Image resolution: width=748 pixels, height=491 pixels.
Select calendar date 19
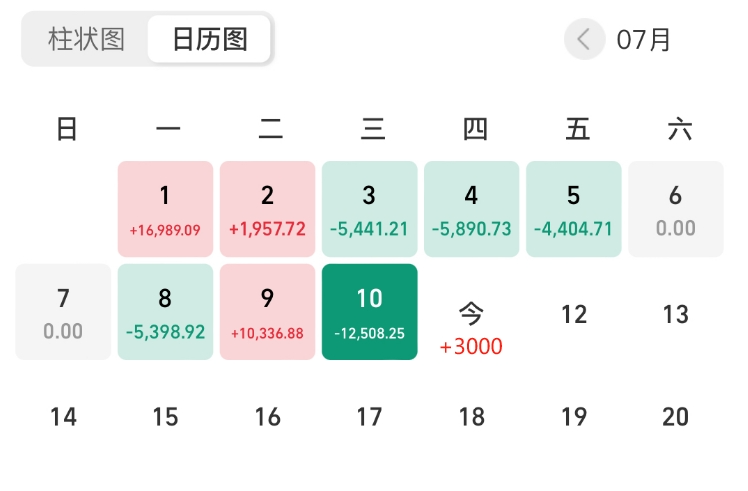[x=574, y=417]
